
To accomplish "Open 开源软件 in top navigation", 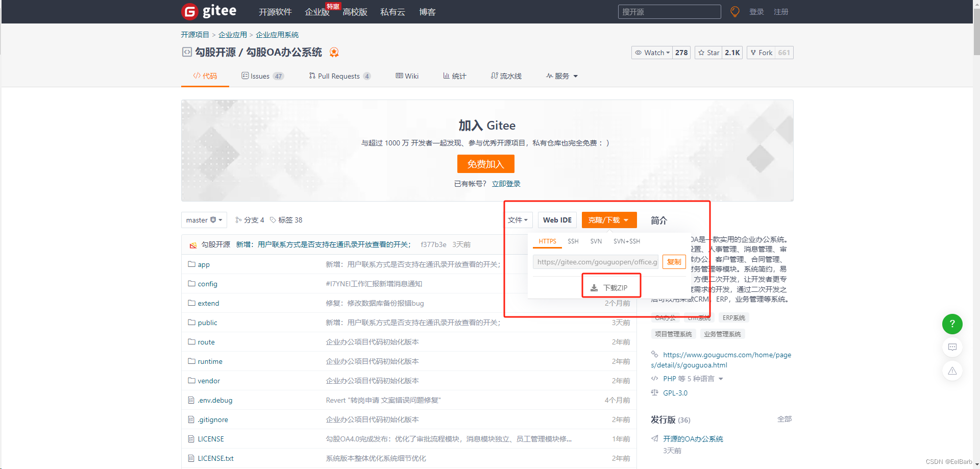I will tap(275, 12).
